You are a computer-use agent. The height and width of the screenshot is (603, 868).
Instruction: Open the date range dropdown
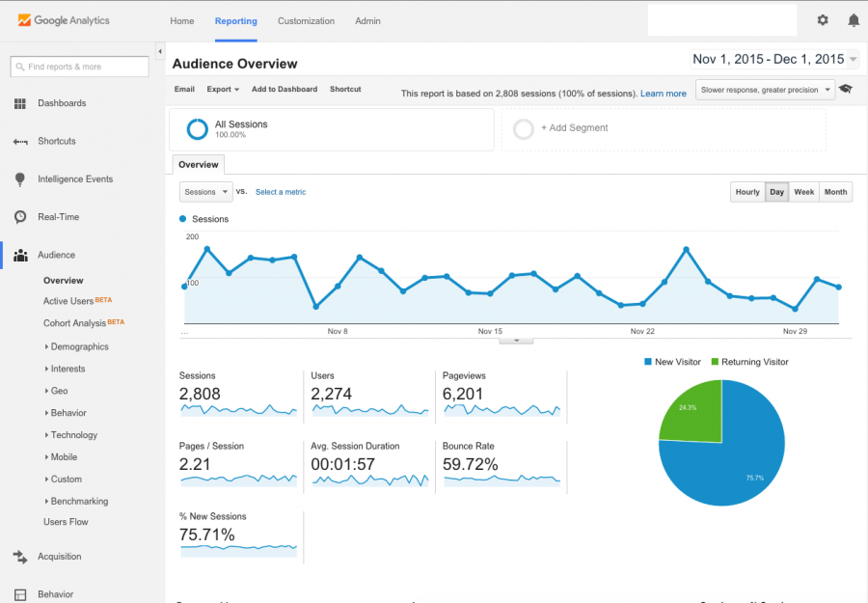(773, 58)
